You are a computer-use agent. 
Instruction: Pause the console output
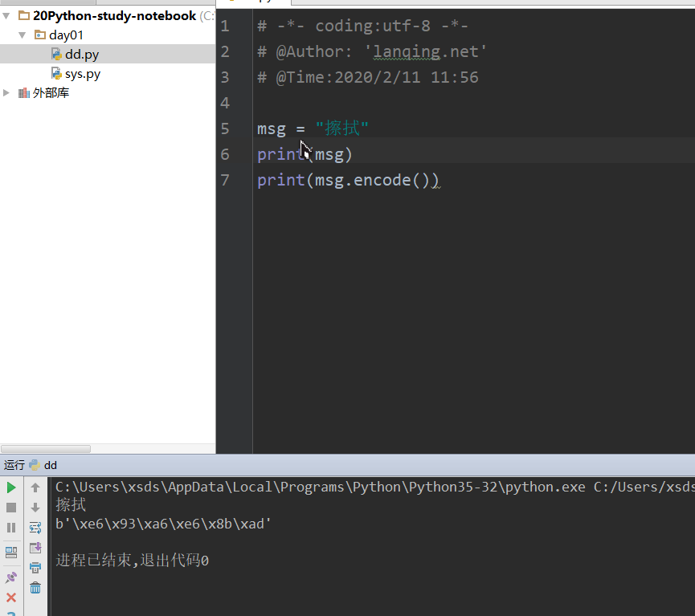[11, 528]
